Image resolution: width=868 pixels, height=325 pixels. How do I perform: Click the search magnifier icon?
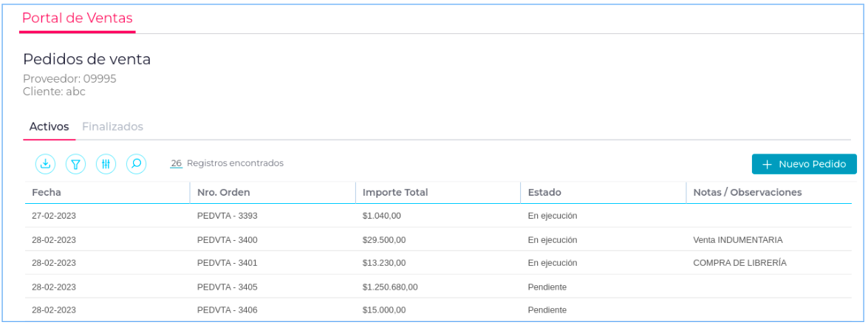[x=136, y=164]
